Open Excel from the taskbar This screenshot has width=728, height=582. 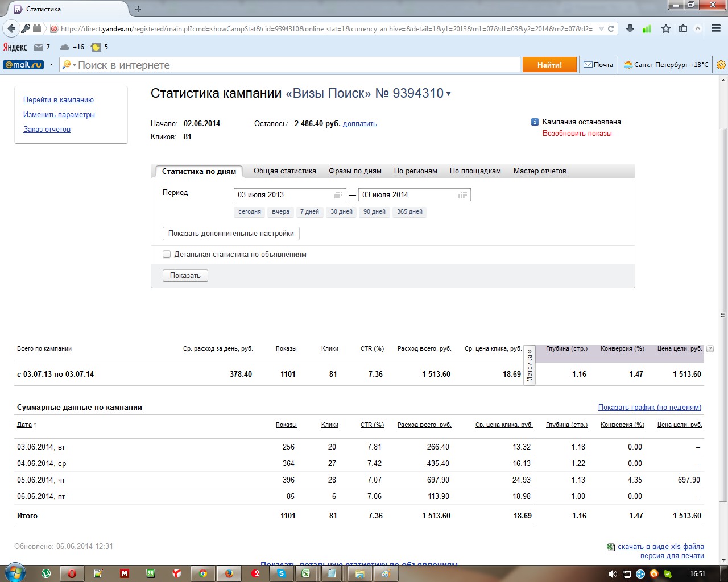pos(306,573)
